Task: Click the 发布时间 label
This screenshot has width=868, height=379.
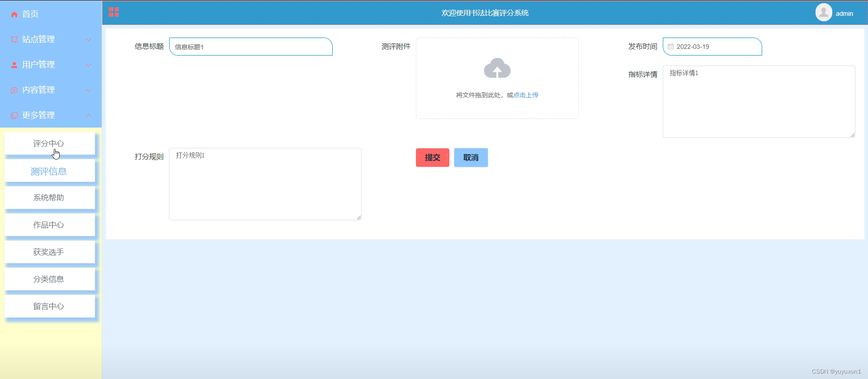Action: (642, 46)
